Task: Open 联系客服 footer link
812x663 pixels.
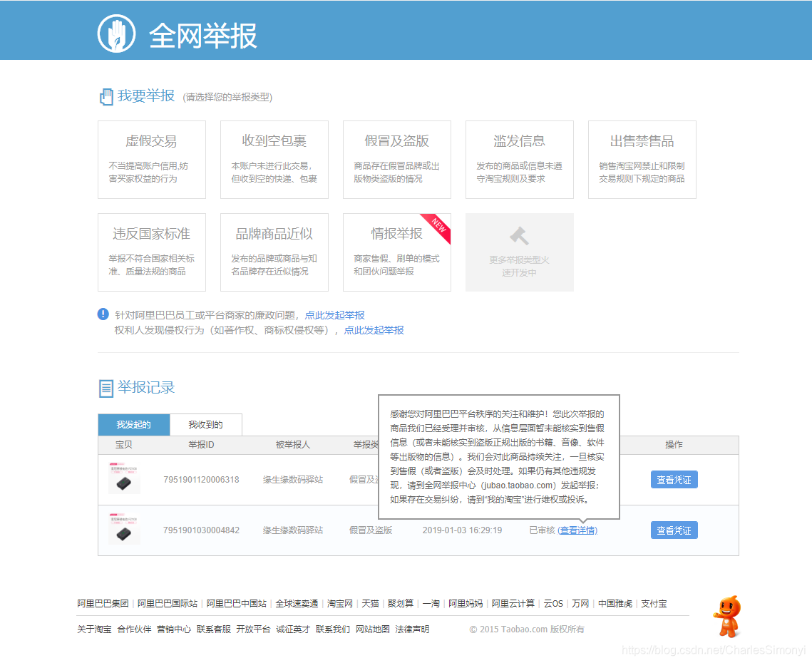Action: [x=214, y=629]
